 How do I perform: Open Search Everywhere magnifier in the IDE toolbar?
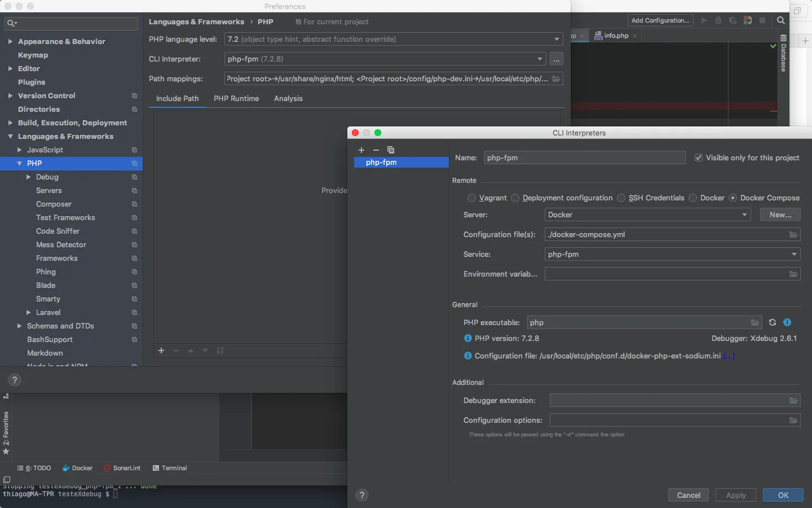[781, 20]
